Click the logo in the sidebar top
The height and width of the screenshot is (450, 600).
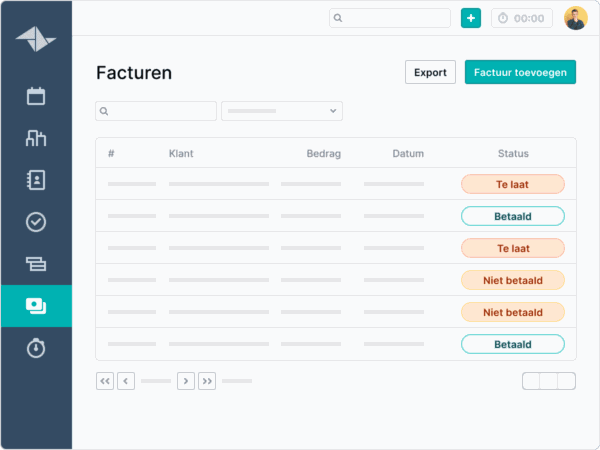pyautogui.click(x=36, y=37)
